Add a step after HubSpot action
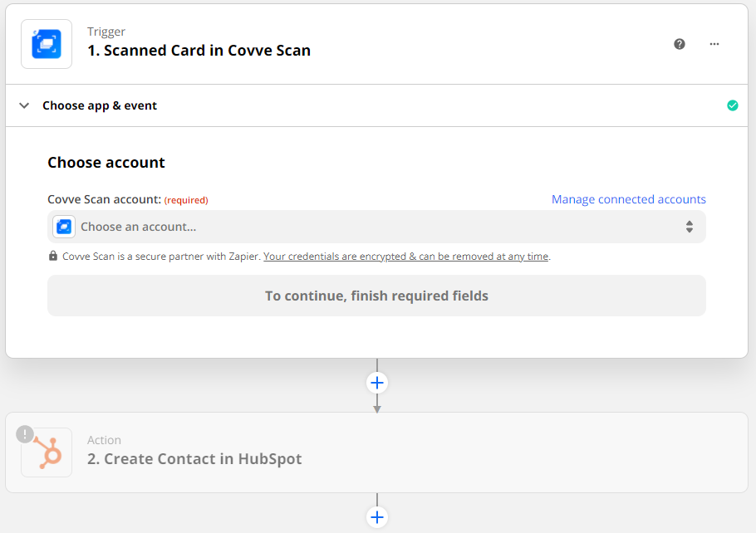The image size is (756, 533). point(377,517)
